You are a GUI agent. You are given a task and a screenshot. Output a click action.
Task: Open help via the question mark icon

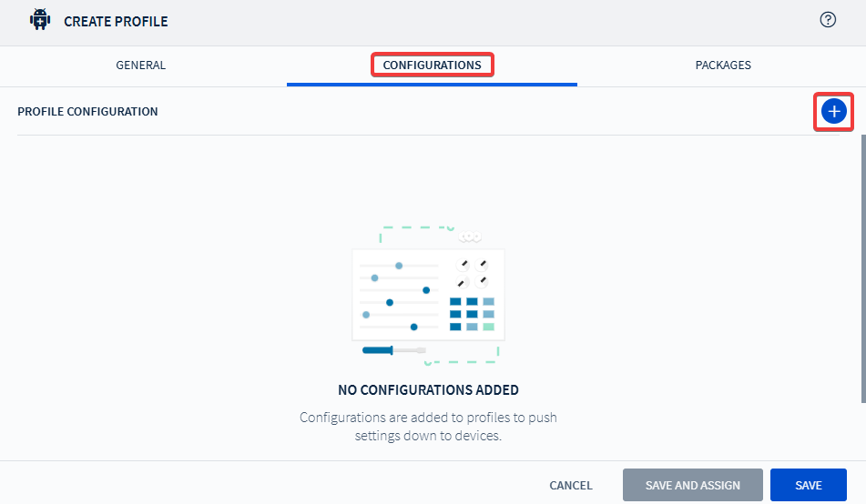[x=828, y=20]
